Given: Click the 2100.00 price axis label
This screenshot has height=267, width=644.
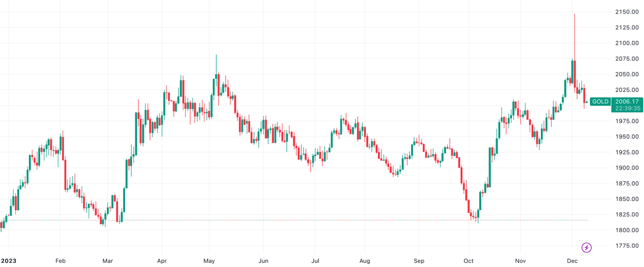Looking at the screenshot, I should [627, 43].
